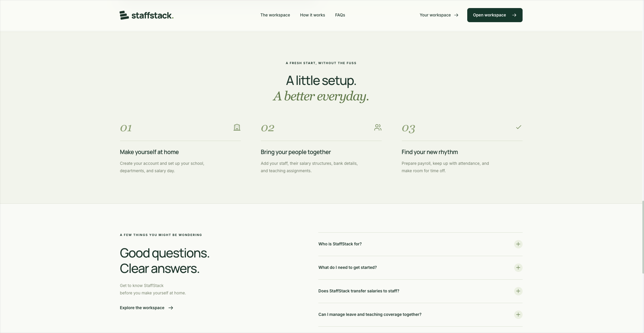Follow the Your workspace link
This screenshot has height=333, width=644.
(439, 15)
